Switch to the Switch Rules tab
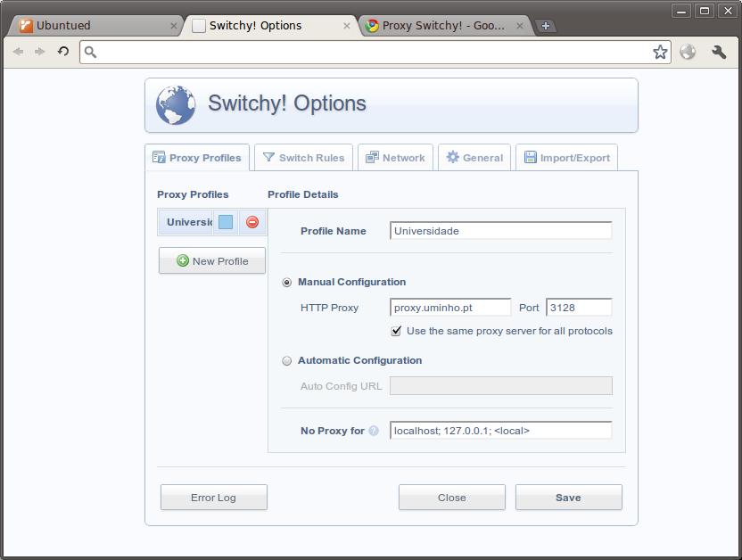This screenshot has height=560, width=742. (303, 158)
